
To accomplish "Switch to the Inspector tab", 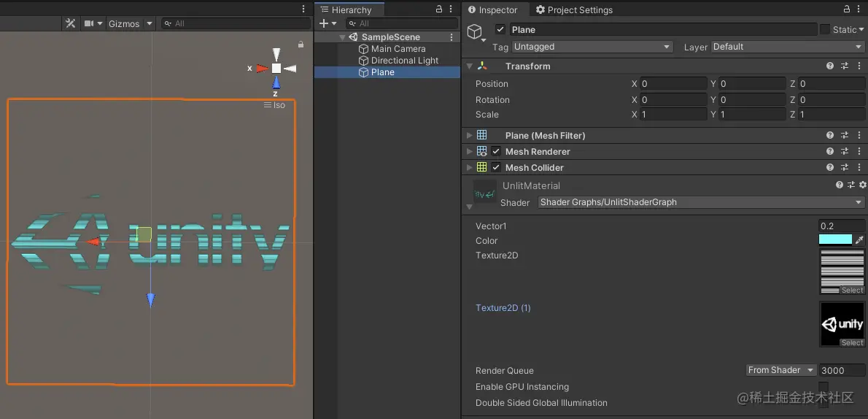I will (492, 9).
